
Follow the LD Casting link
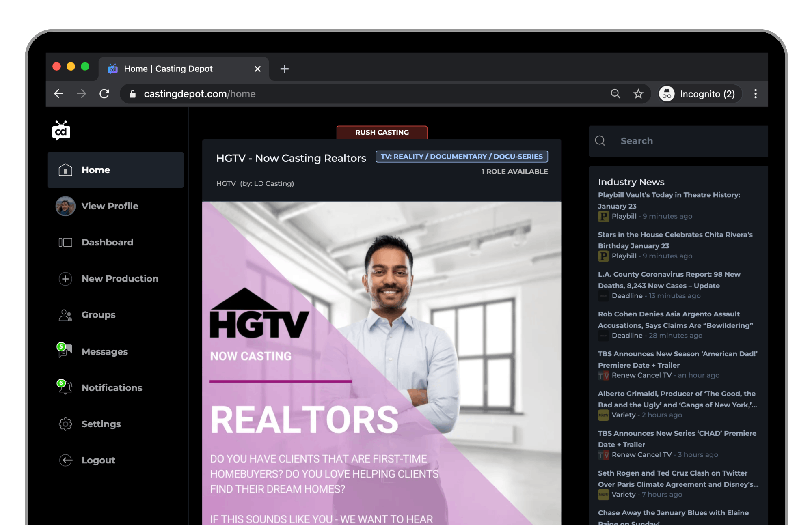[273, 184]
